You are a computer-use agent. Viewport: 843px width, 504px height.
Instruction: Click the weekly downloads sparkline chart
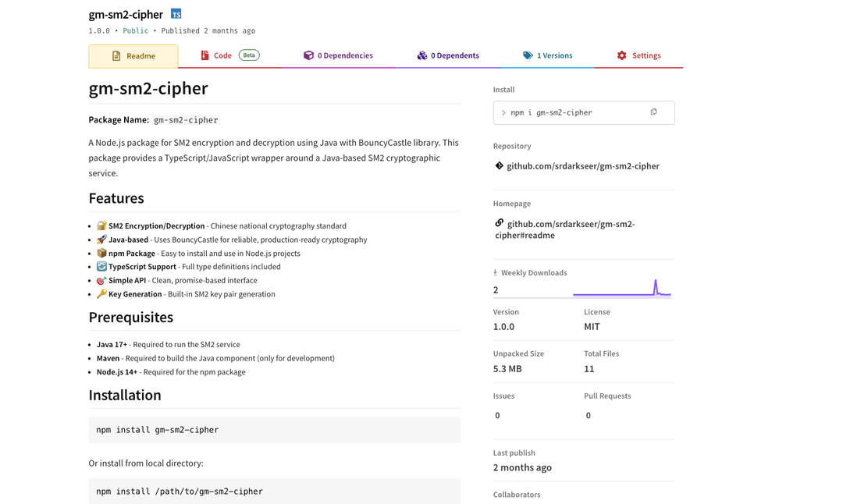coord(621,289)
